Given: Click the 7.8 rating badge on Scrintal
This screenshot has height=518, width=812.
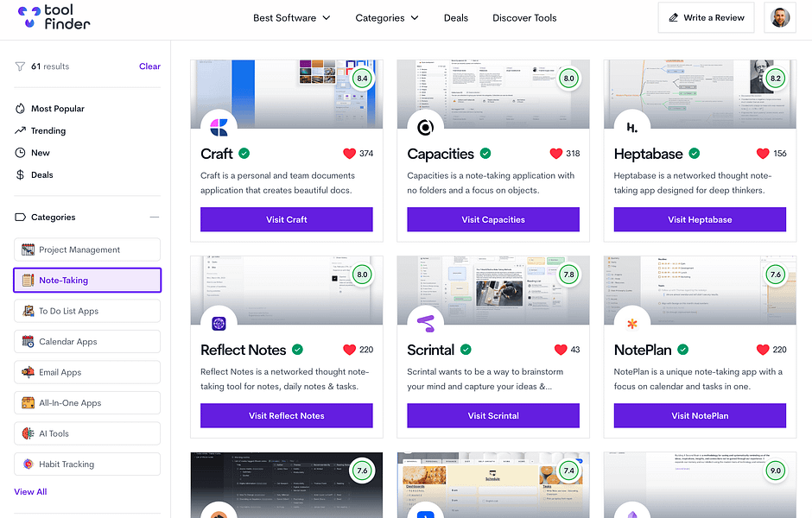Looking at the screenshot, I should click(x=568, y=275).
